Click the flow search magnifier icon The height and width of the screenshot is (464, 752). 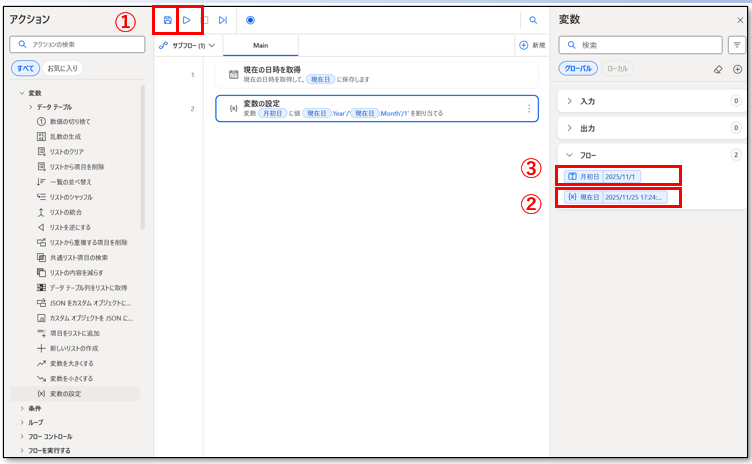coord(533,20)
